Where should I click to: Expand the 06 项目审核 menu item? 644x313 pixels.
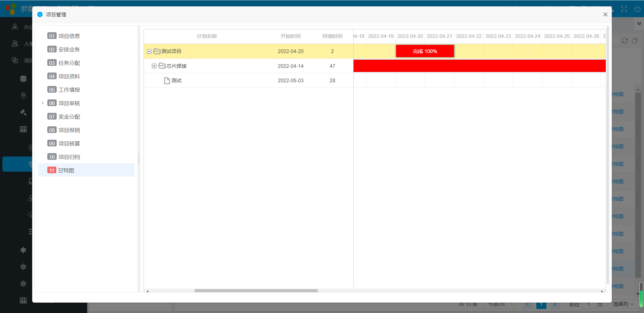point(43,103)
